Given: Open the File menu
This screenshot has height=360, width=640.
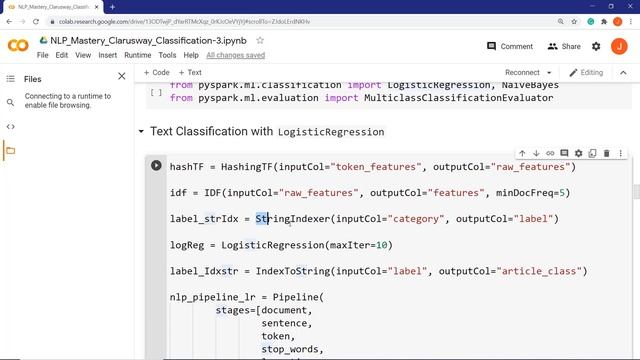Looking at the screenshot, I should click(x=42, y=55).
